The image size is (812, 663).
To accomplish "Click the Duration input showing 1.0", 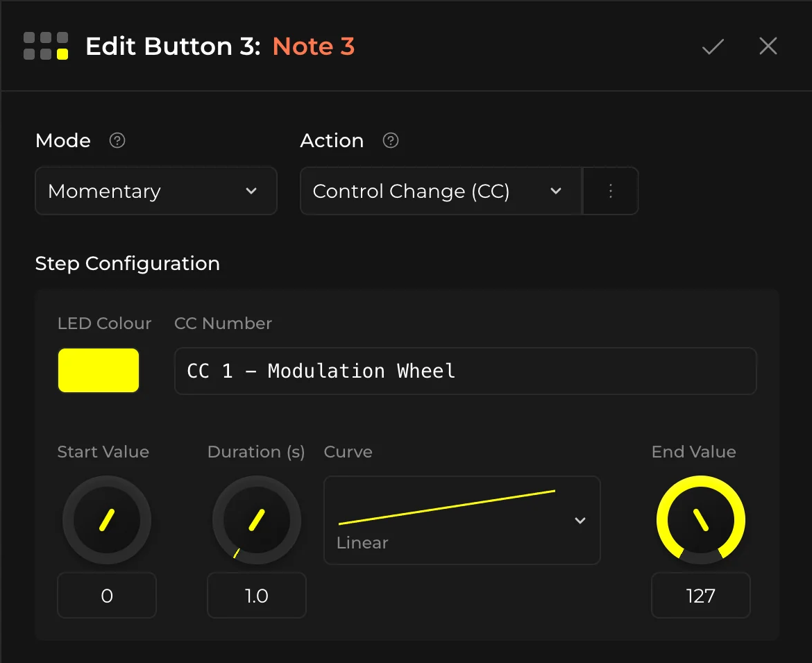I will [256, 595].
